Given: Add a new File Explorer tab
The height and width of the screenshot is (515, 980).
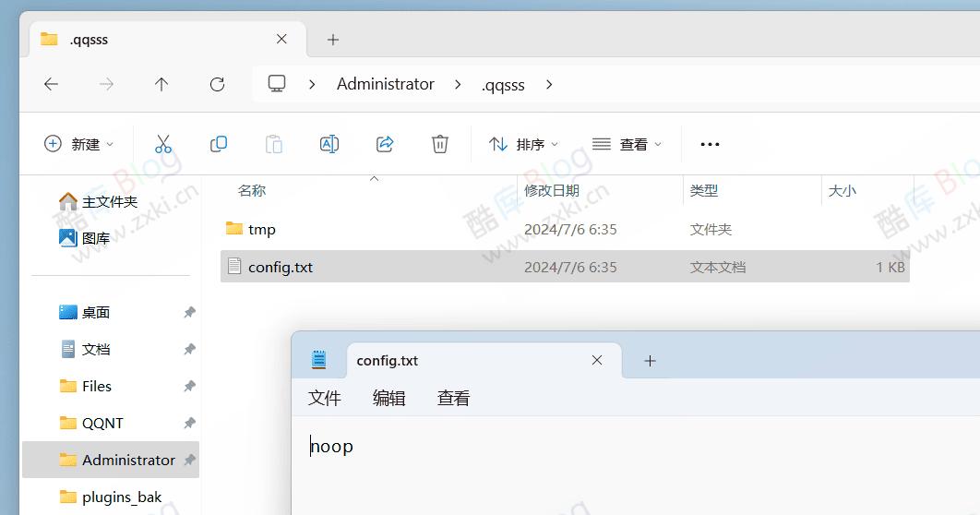Looking at the screenshot, I should point(333,40).
